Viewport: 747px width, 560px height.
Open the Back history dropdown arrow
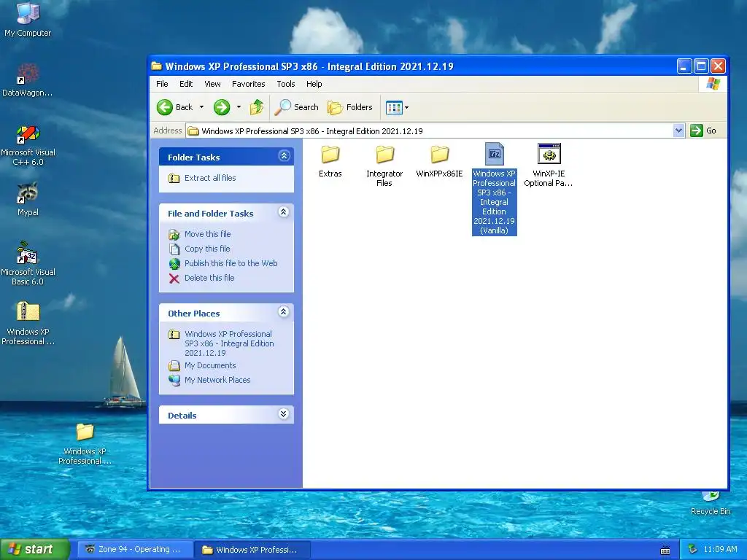pos(201,107)
